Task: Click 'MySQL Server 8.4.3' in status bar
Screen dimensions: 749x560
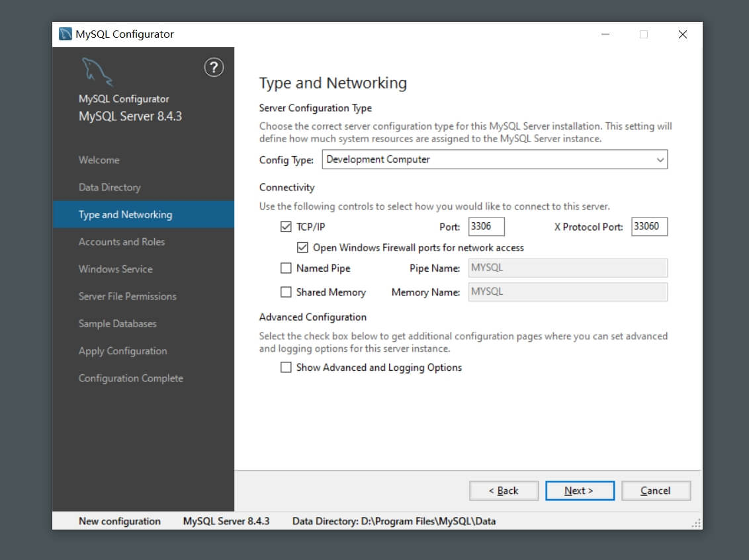Action: coord(226,521)
